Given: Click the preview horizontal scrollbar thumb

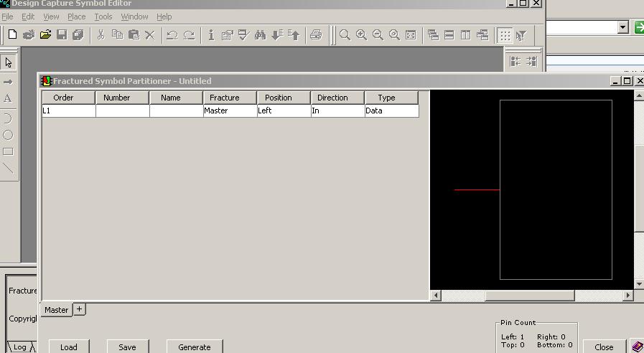Looking at the screenshot, I should 530,295.
